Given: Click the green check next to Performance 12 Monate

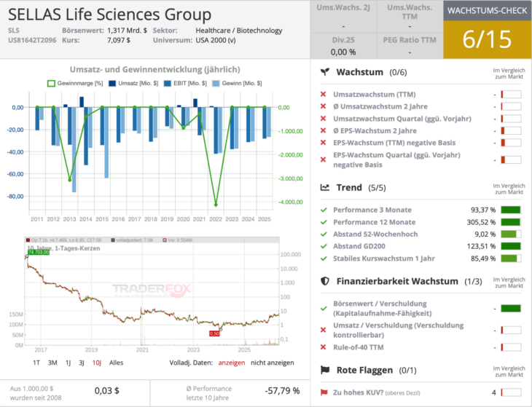Looking at the screenshot, I should [324, 222].
